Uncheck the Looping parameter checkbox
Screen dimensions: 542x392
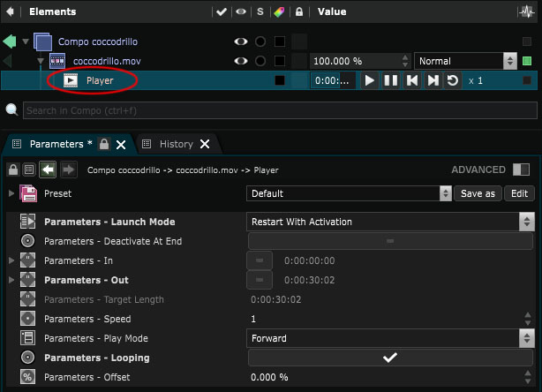pyautogui.click(x=390, y=358)
